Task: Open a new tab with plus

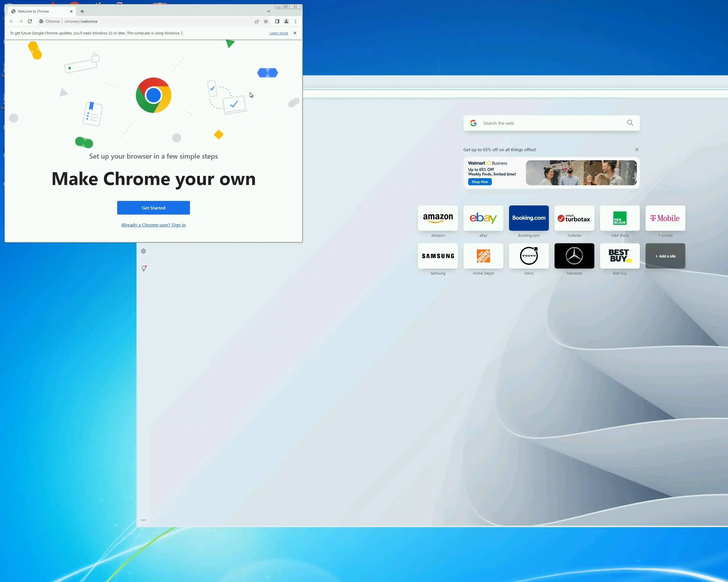Action: pyautogui.click(x=82, y=11)
